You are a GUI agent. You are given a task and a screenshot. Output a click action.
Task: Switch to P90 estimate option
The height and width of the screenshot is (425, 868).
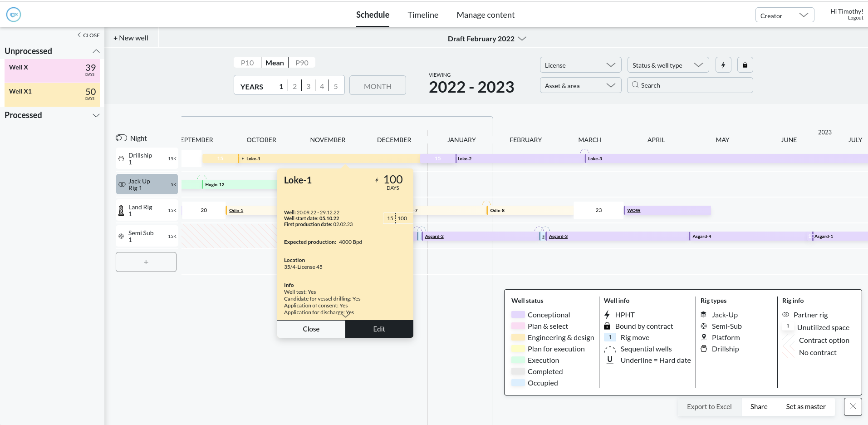[302, 63]
